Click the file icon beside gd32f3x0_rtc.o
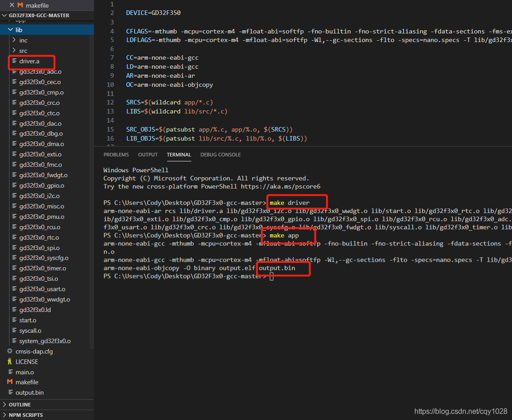This screenshot has height=420, width=512. [14, 237]
